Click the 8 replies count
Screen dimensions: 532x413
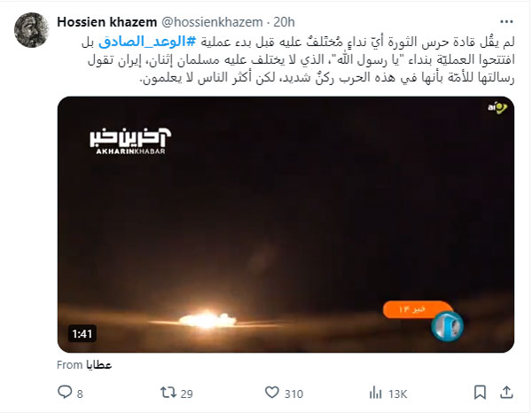(x=80, y=394)
